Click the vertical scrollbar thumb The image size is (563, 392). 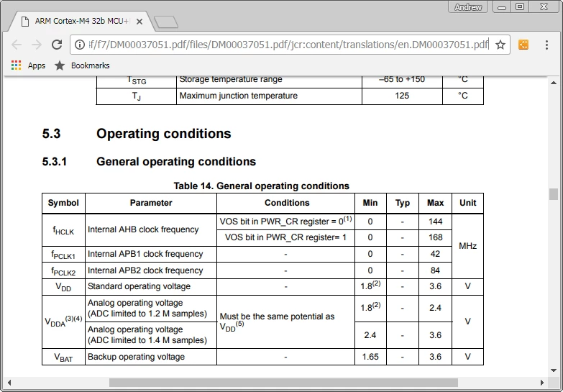coord(554,194)
